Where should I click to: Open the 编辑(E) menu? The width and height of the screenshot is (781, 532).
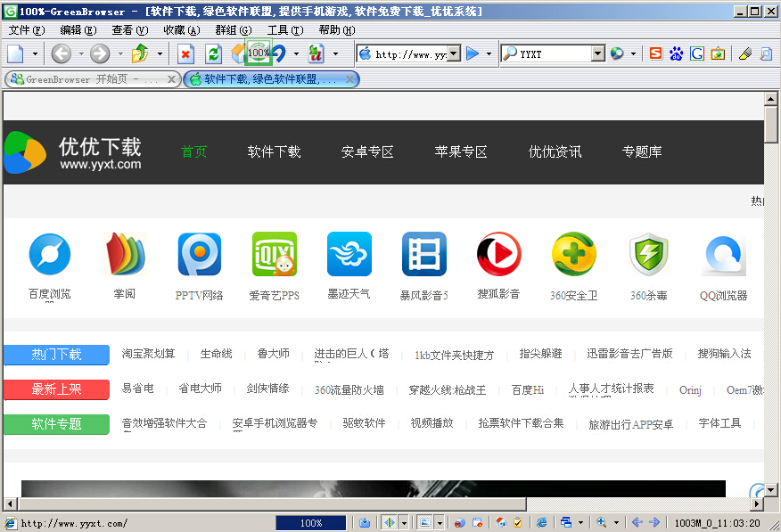pos(78,30)
